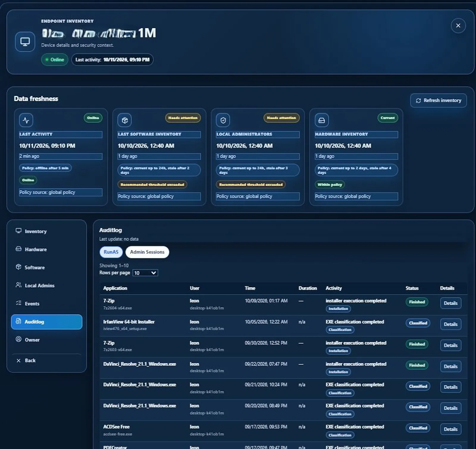
Task: Click the Inventory monitor icon in sidebar
Action: [18, 231]
